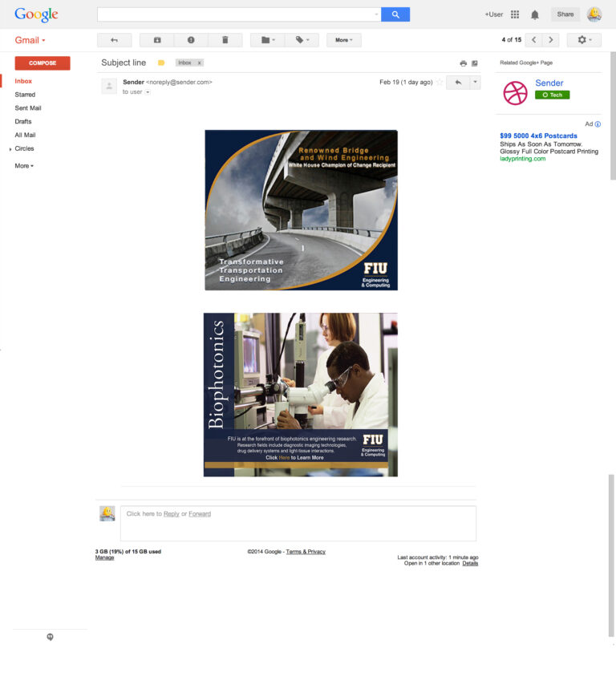616x693 pixels.
Task: Toggle the yellow importance marker
Action: [x=161, y=63]
